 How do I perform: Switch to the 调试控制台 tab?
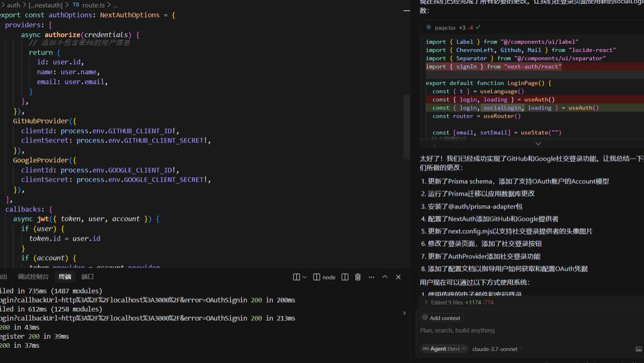point(33,277)
